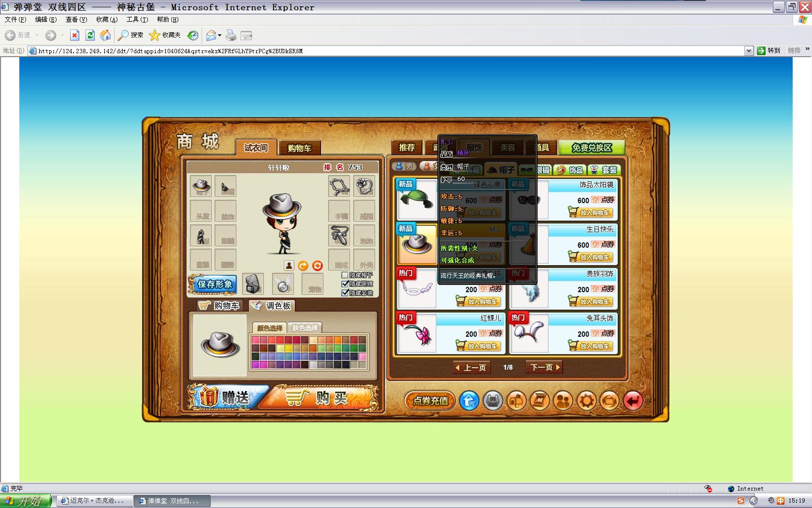Select the 肤色选择 tab
Screen dimensions: 812x508
coord(305,328)
